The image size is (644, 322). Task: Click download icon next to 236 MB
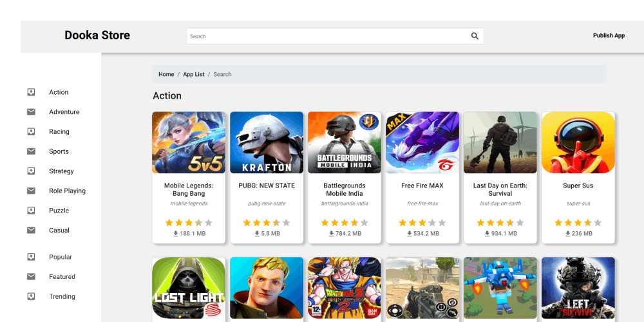[568, 233]
